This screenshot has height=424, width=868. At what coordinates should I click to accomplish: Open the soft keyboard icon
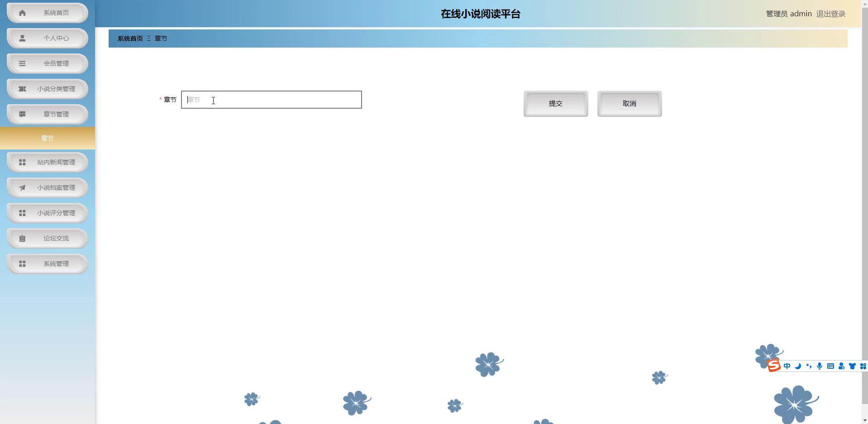(830, 366)
